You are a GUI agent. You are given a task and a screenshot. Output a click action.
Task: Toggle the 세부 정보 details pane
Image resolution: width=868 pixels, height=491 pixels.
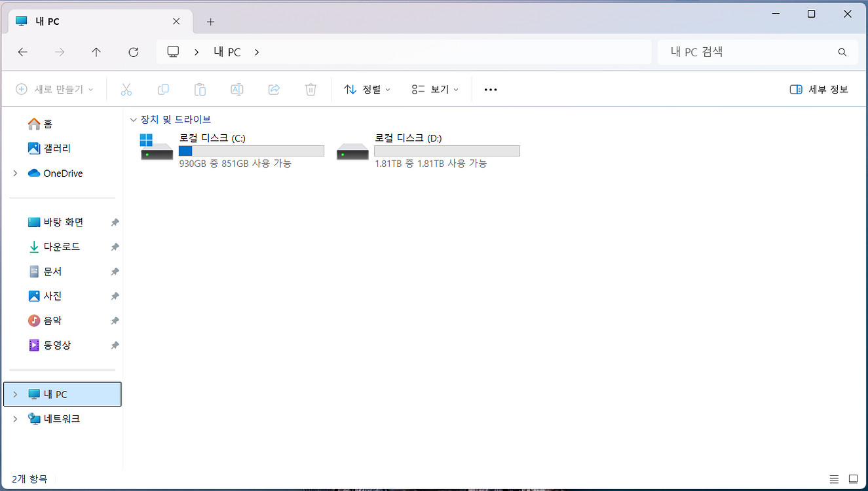click(818, 89)
